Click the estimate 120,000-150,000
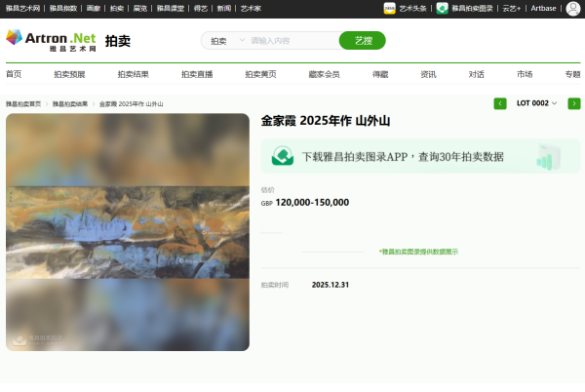The image size is (585, 392). (312, 203)
